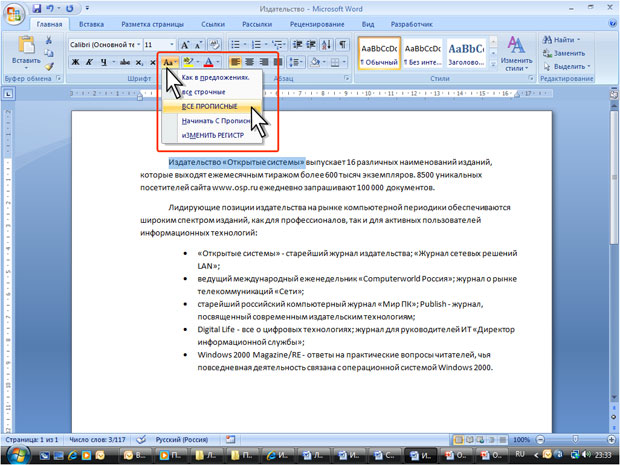The image size is (620, 465).
Task: Decrease font size with shrink font icon
Action: click(198, 45)
